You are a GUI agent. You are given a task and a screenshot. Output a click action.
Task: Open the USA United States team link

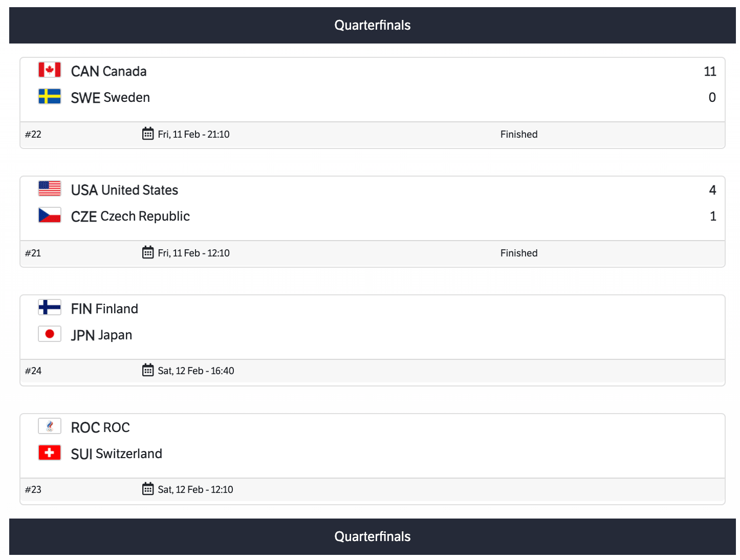(x=124, y=190)
